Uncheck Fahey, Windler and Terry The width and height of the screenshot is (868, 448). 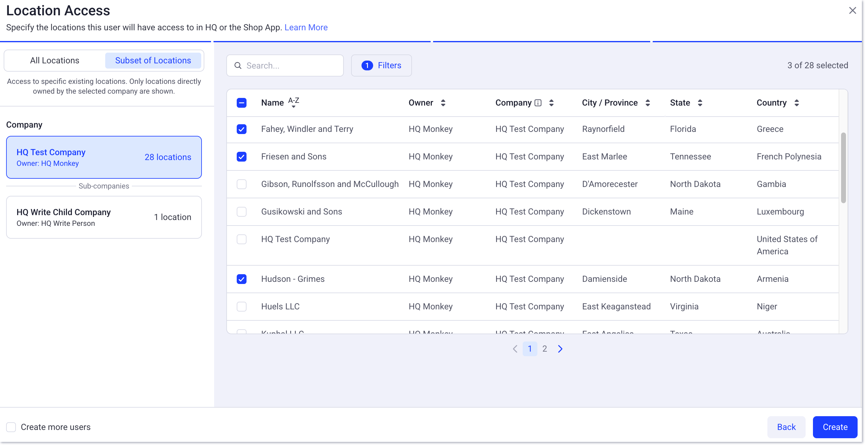tap(242, 129)
